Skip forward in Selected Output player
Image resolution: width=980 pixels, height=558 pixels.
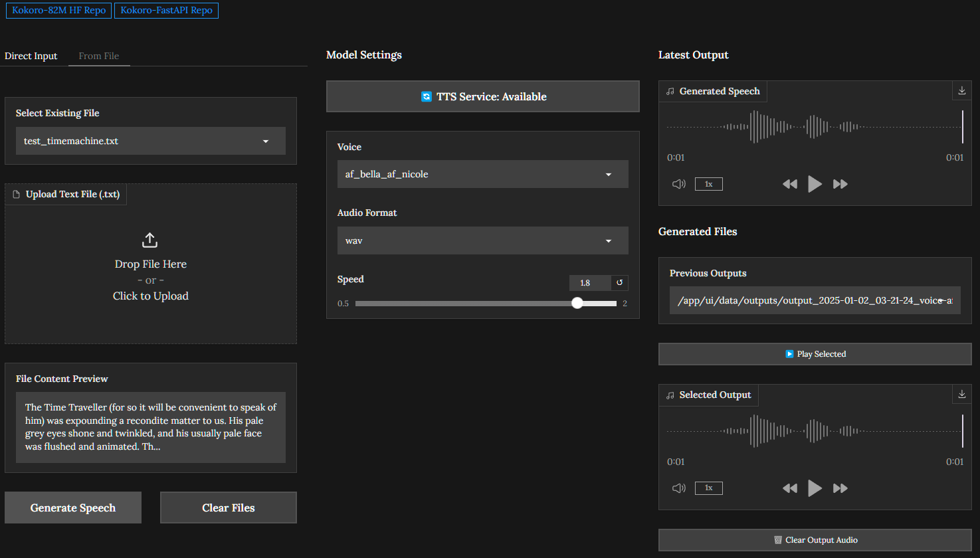840,488
